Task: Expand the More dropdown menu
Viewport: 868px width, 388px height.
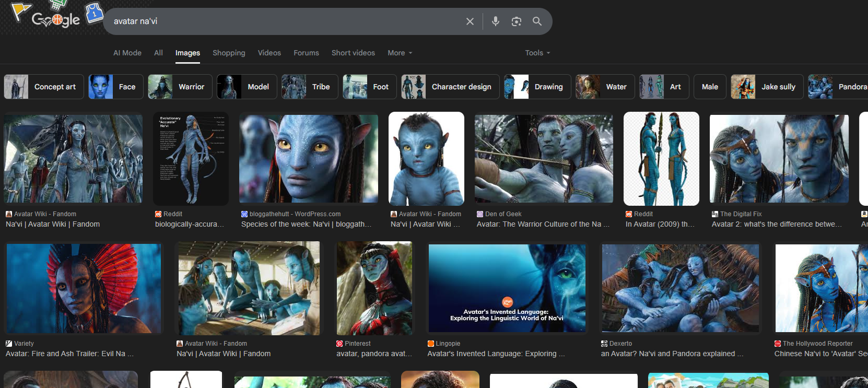Action: (x=400, y=53)
